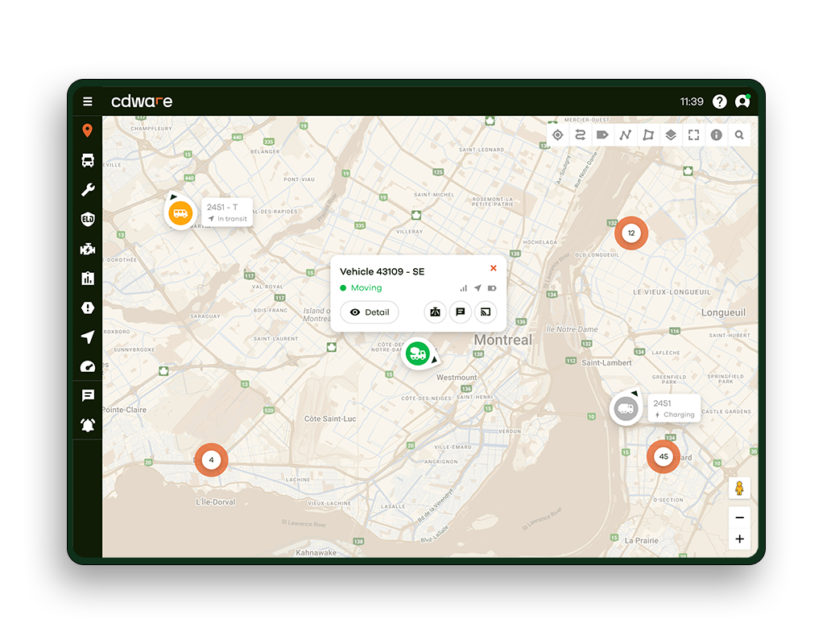Open the engine diagnostics section

click(x=88, y=249)
